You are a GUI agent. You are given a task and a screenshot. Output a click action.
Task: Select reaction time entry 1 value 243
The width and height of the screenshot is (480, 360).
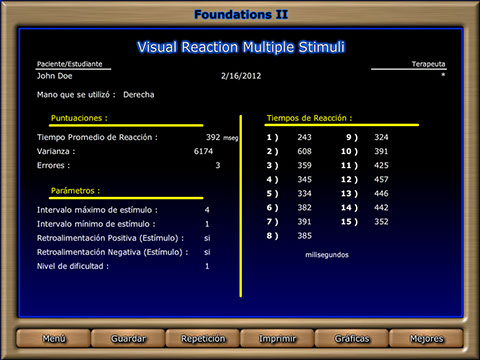[x=305, y=137]
